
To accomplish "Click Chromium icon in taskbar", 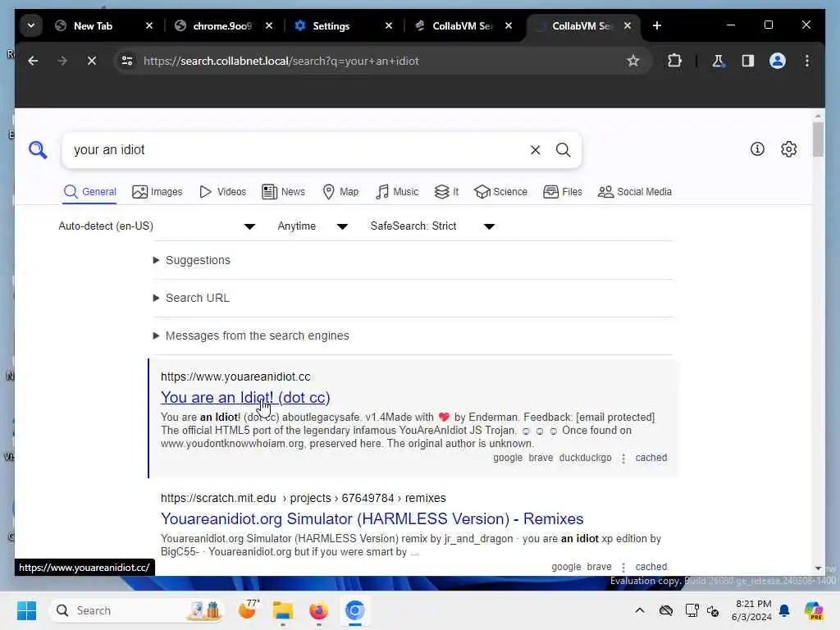I will [x=354, y=610].
